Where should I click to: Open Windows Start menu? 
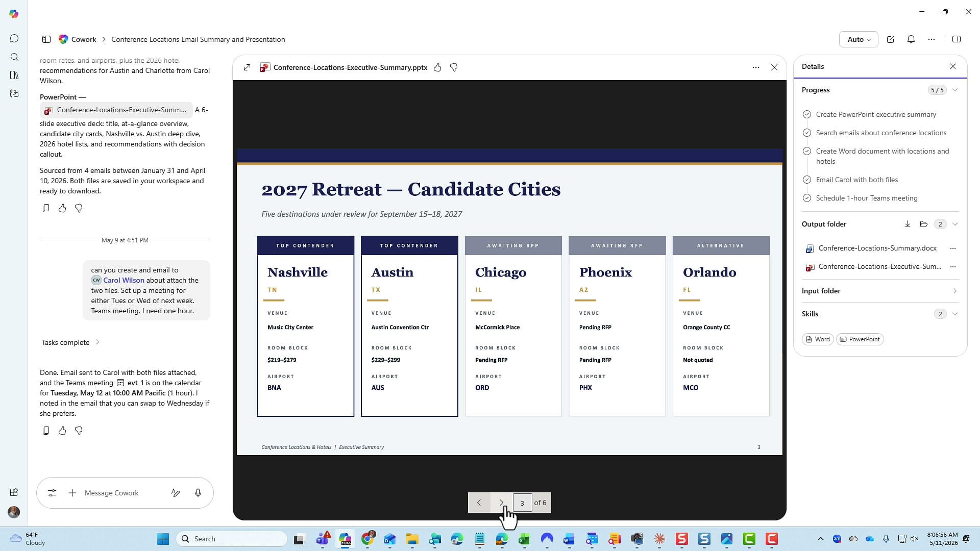[x=163, y=539]
